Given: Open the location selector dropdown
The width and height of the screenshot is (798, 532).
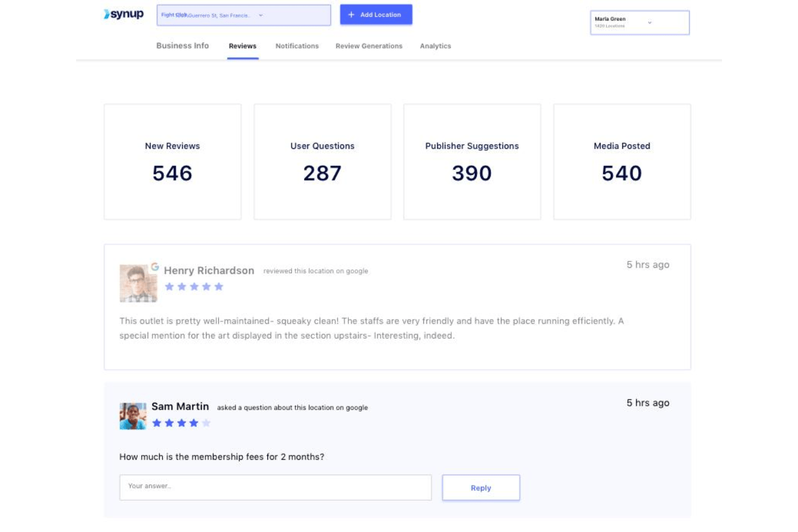Looking at the screenshot, I should [244, 15].
